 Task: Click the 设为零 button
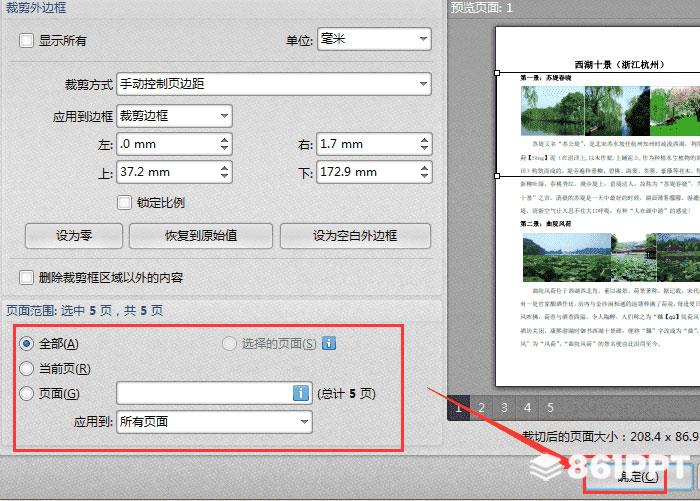[x=74, y=236]
